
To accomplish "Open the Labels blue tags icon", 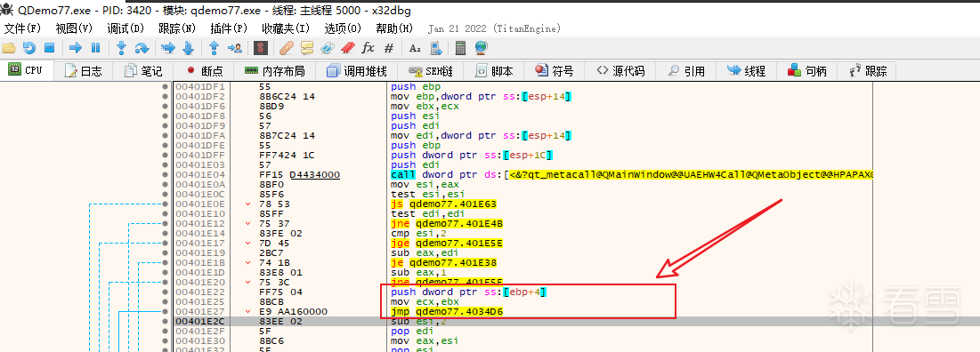I will (328, 47).
